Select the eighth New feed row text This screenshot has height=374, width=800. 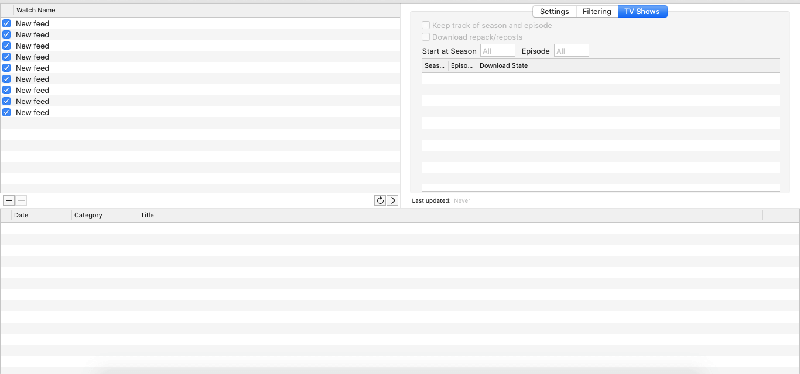point(32,101)
